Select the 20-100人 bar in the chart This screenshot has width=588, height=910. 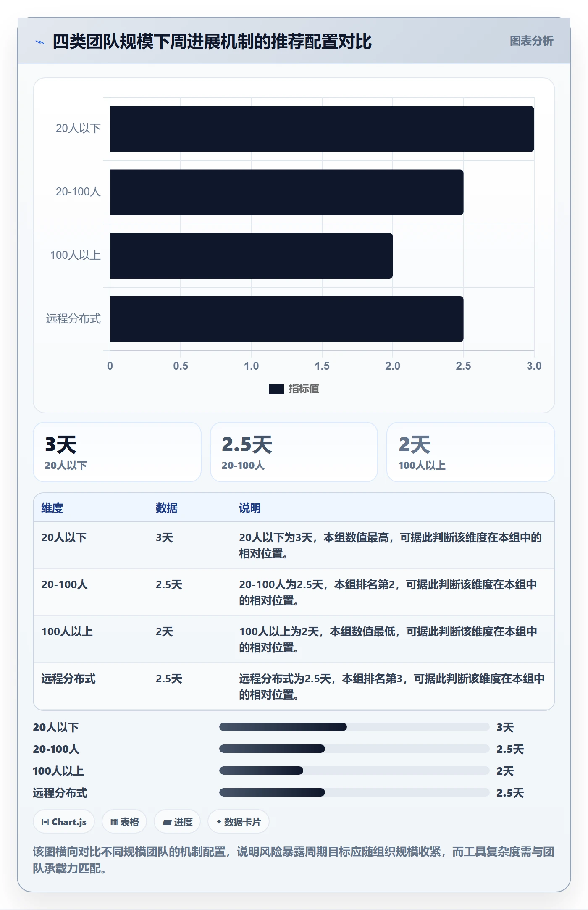287,192
